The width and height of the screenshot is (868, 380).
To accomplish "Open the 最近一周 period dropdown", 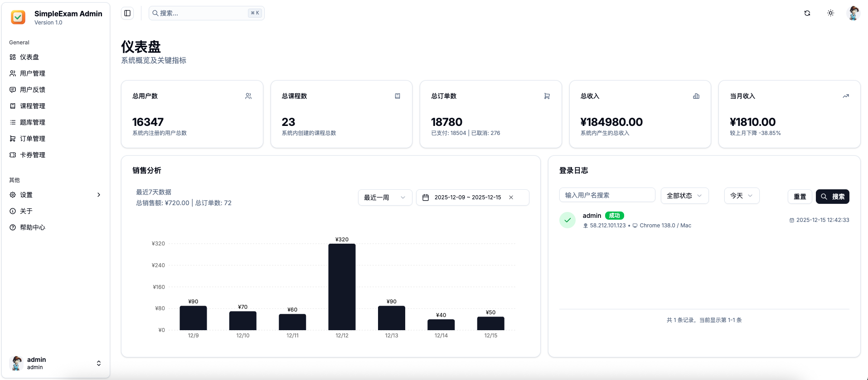I will pyautogui.click(x=385, y=197).
